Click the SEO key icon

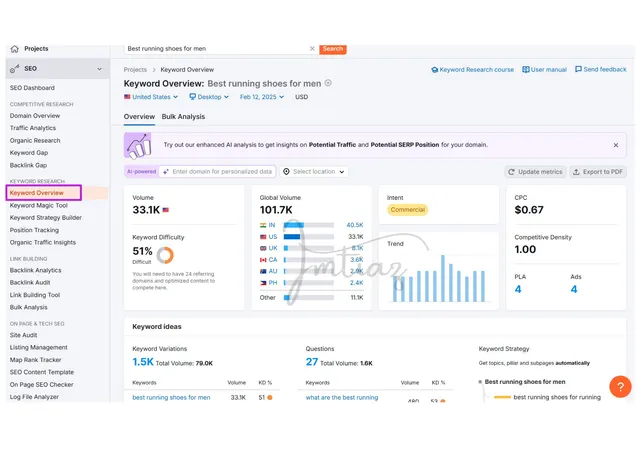coord(15,69)
